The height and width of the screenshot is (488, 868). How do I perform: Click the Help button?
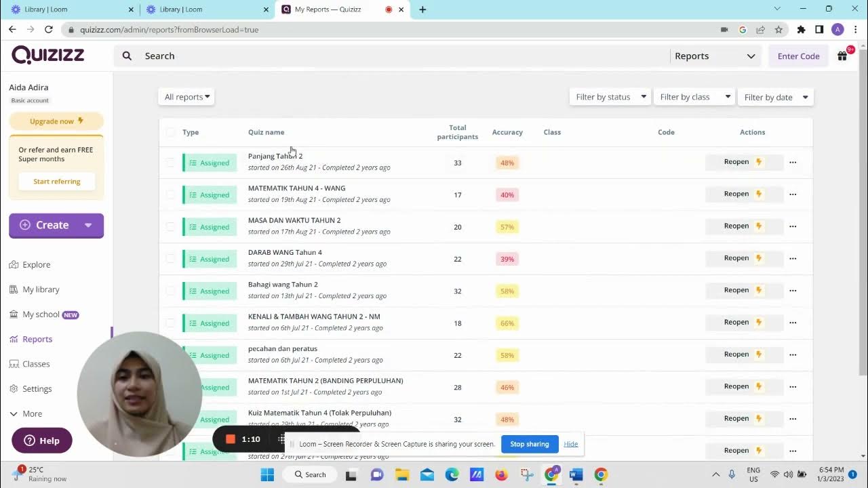[41, 441]
